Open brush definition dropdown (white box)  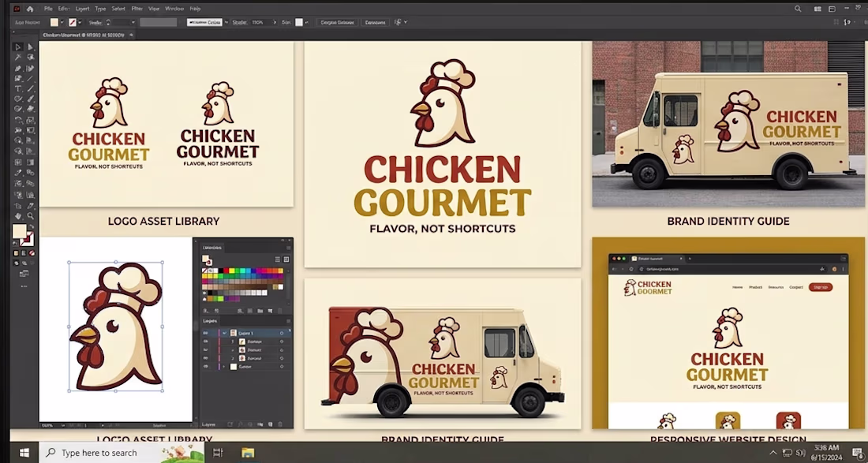(x=205, y=23)
